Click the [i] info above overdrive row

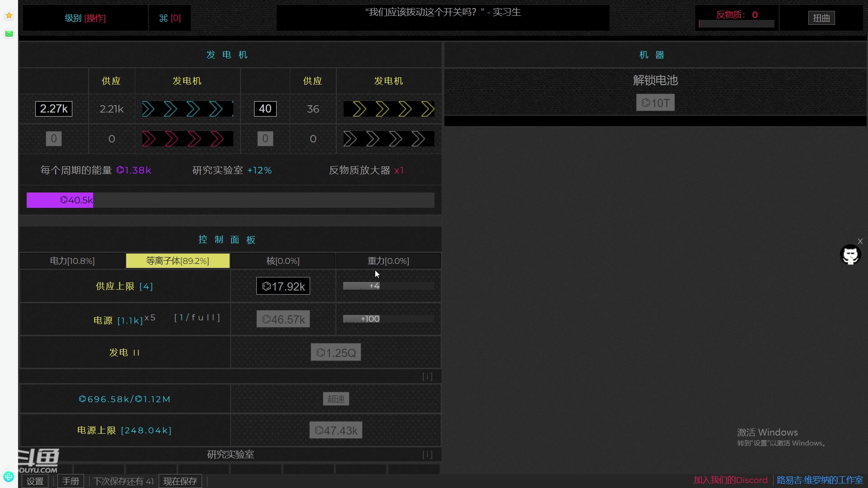(x=428, y=376)
